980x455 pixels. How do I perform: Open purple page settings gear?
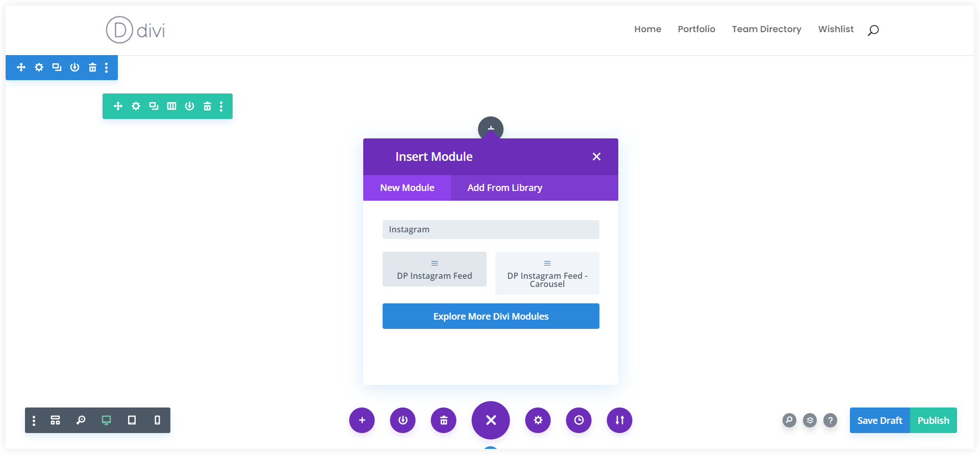click(x=538, y=420)
